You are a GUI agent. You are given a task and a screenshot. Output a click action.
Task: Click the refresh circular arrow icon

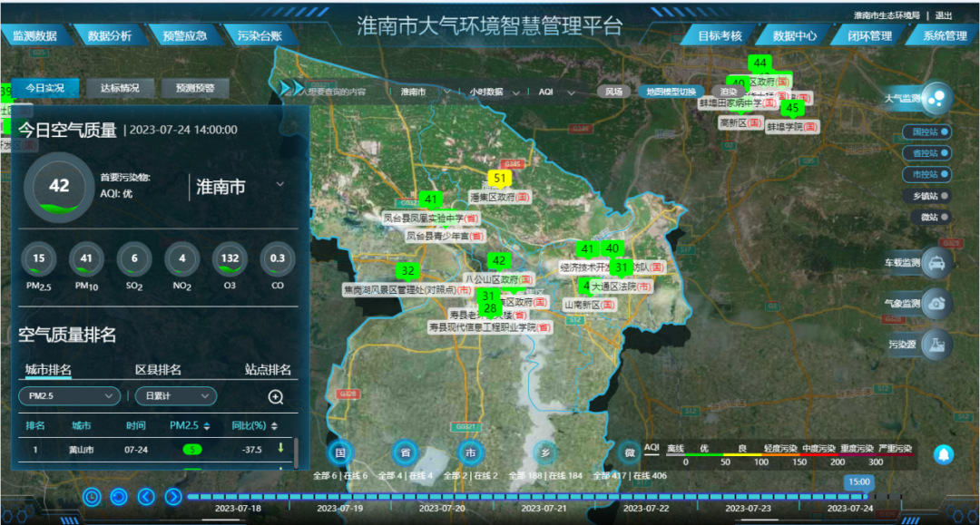tap(119, 497)
